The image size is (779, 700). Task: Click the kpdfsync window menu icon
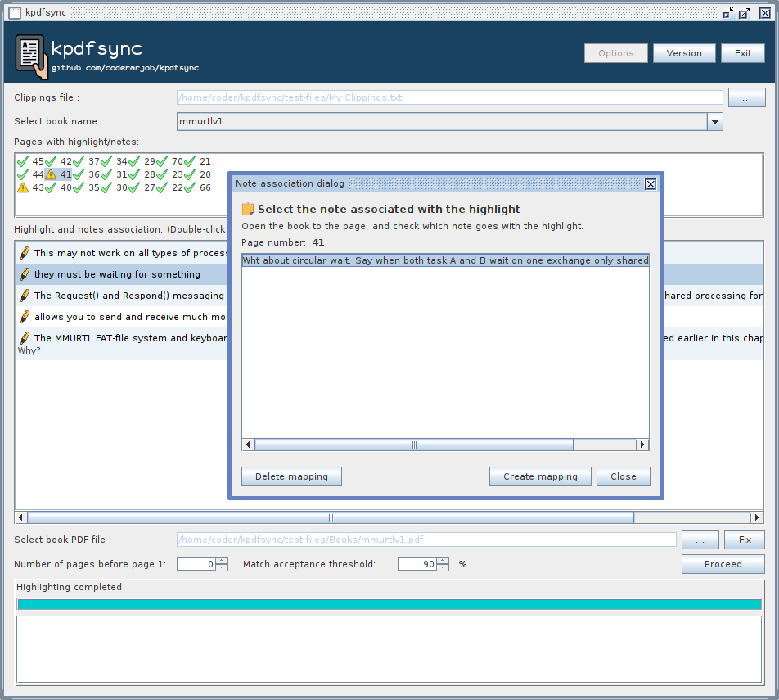pyautogui.click(x=15, y=13)
